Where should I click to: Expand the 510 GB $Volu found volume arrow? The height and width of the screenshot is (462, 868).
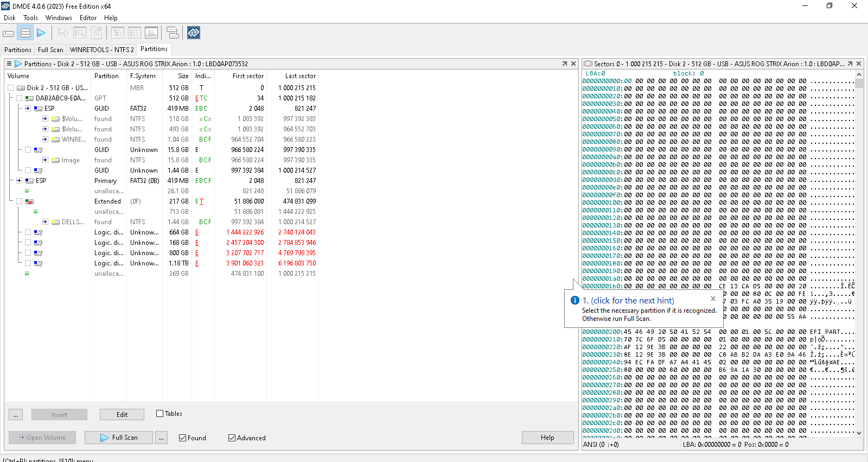[x=45, y=119]
